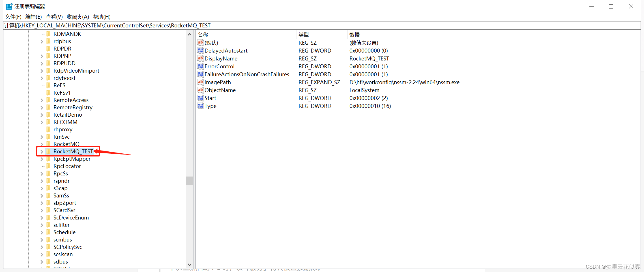
Task: Expand the RetailDemo tree node
Action: (x=42, y=115)
